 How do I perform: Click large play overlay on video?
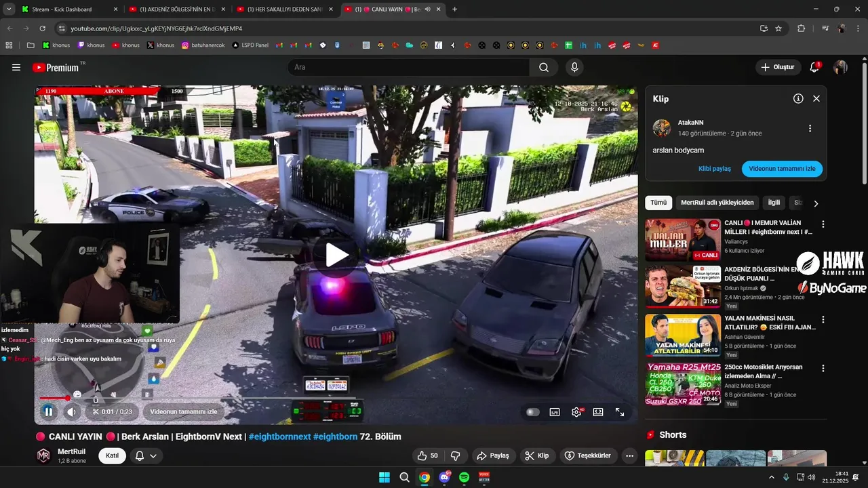(336, 255)
